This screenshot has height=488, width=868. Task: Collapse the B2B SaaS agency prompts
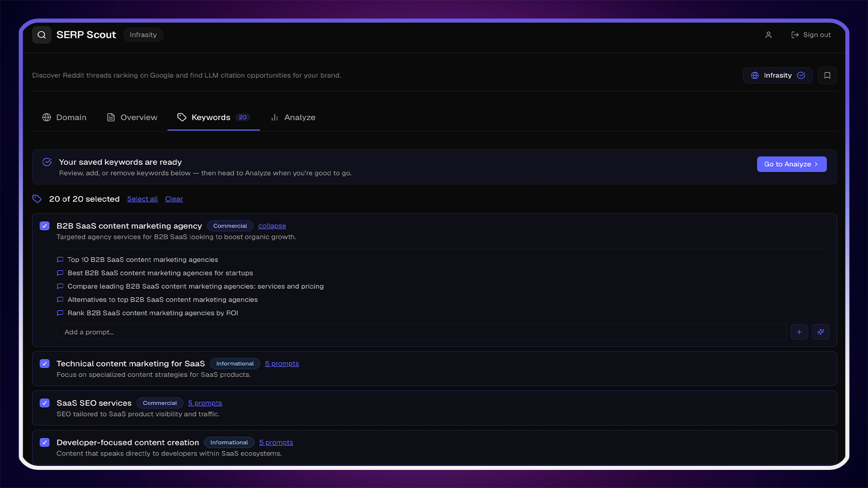[272, 226]
